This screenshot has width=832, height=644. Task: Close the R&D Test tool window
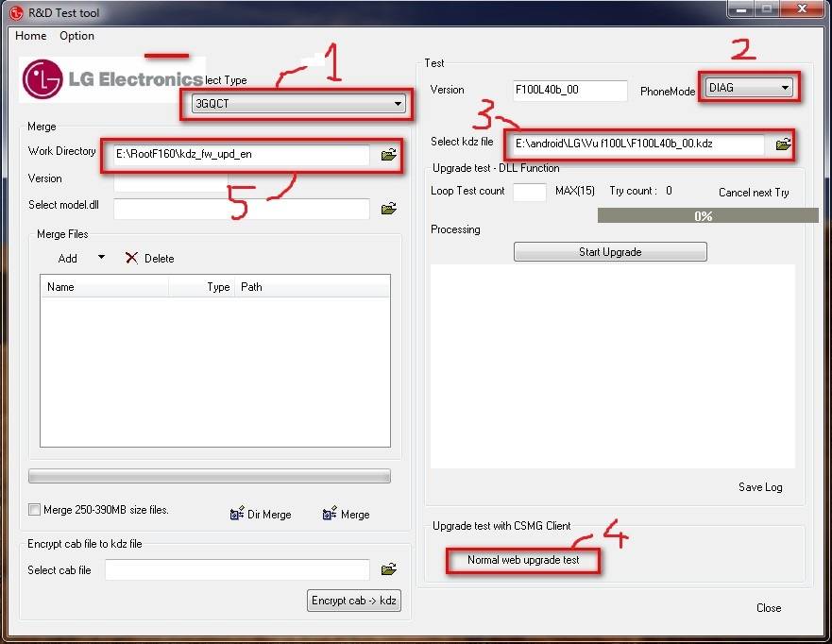(x=803, y=9)
